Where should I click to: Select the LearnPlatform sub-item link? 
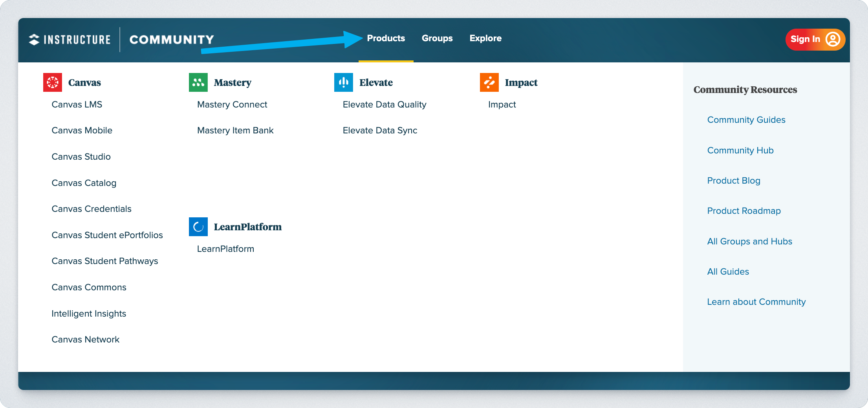tap(225, 249)
